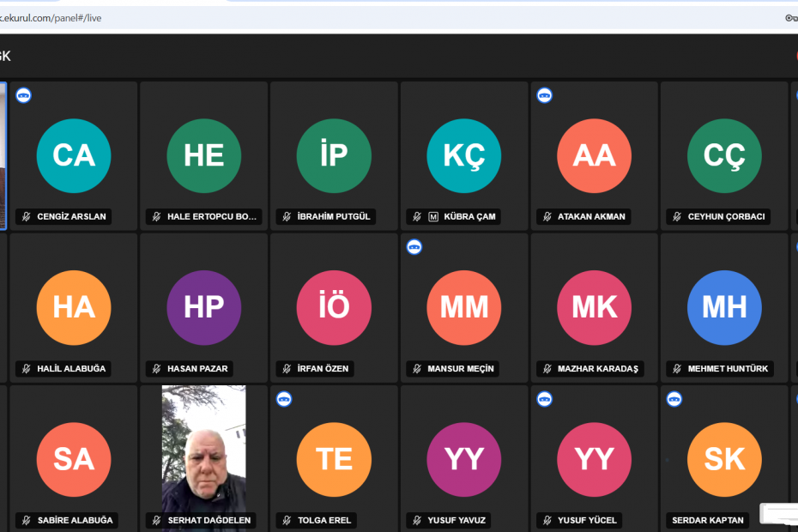
Task: Select the CA avatar of Cengiz Arslan
Action: (x=74, y=156)
